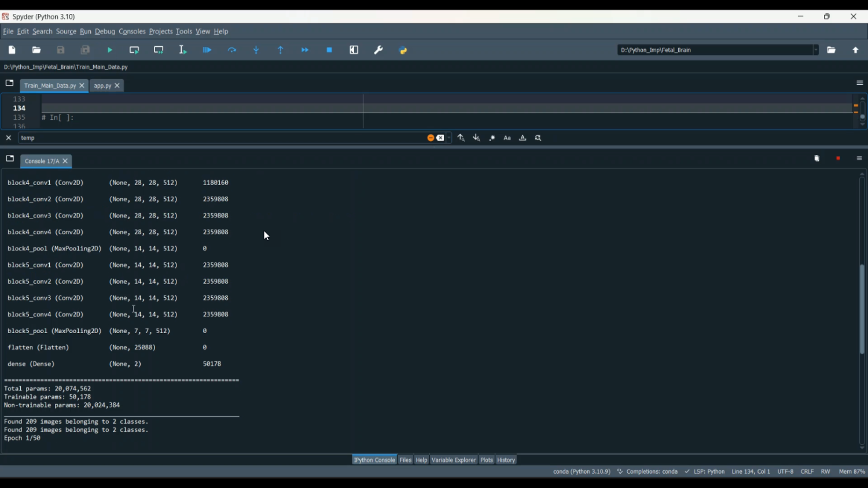The width and height of the screenshot is (868, 488).
Task: Click the Run current cell icon
Action: point(134,50)
